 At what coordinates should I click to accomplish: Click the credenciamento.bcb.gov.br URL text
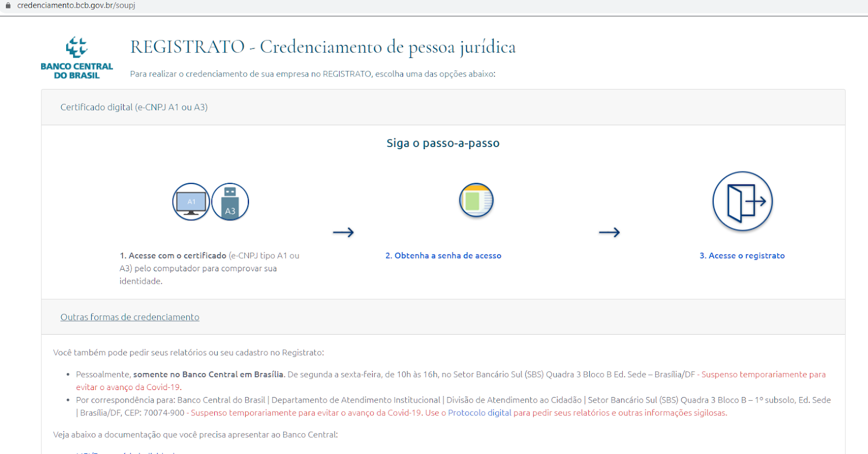[76, 5]
